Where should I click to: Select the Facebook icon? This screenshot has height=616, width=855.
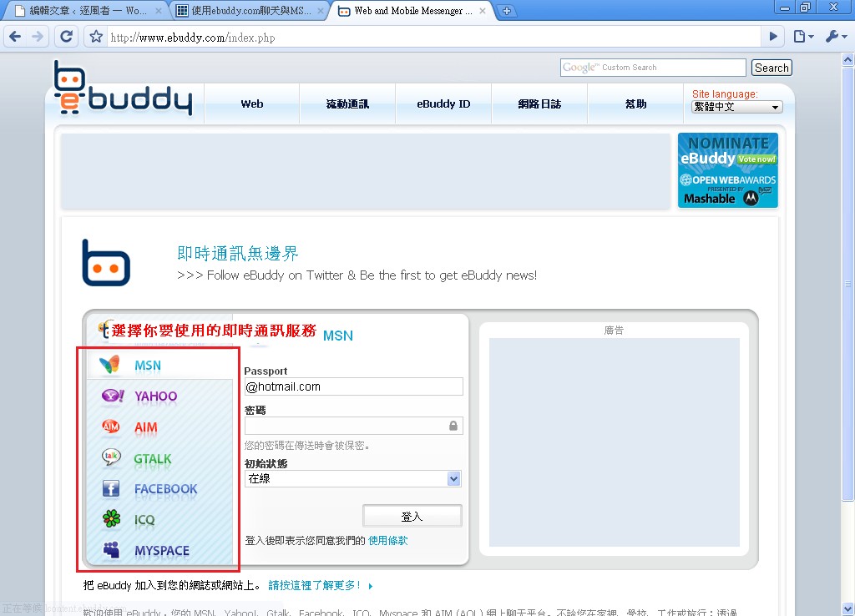[x=111, y=488]
